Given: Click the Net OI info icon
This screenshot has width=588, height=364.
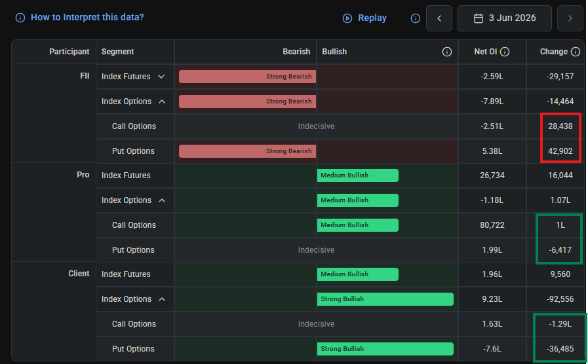Looking at the screenshot, I should tap(505, 52).
